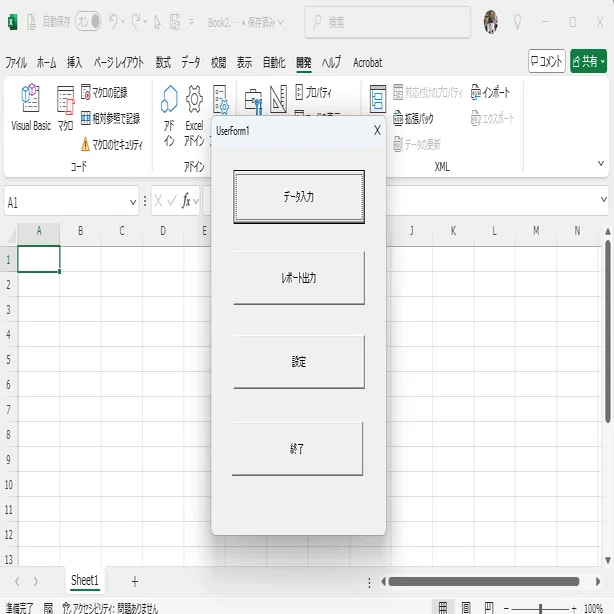This screenshot has width=614, height=614.
Task: Switch to the 表示 tab
Action: click(x=244, y=62)
